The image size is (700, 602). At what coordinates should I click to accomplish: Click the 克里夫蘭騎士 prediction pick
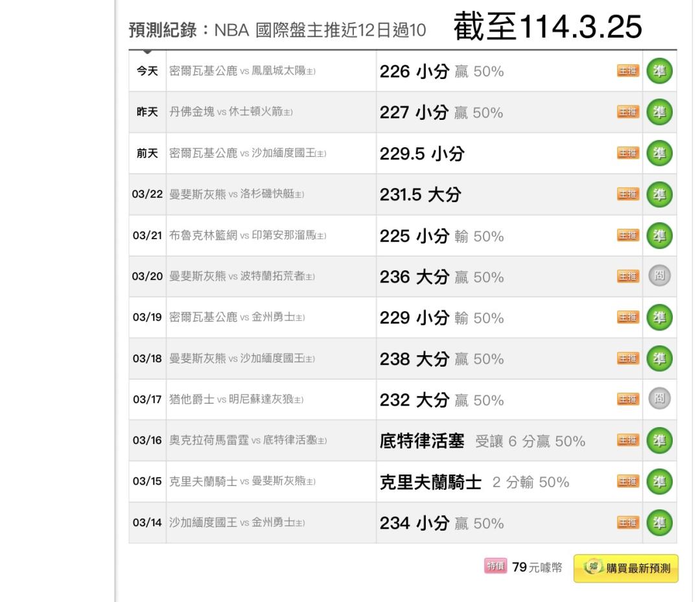coord(430,482)
